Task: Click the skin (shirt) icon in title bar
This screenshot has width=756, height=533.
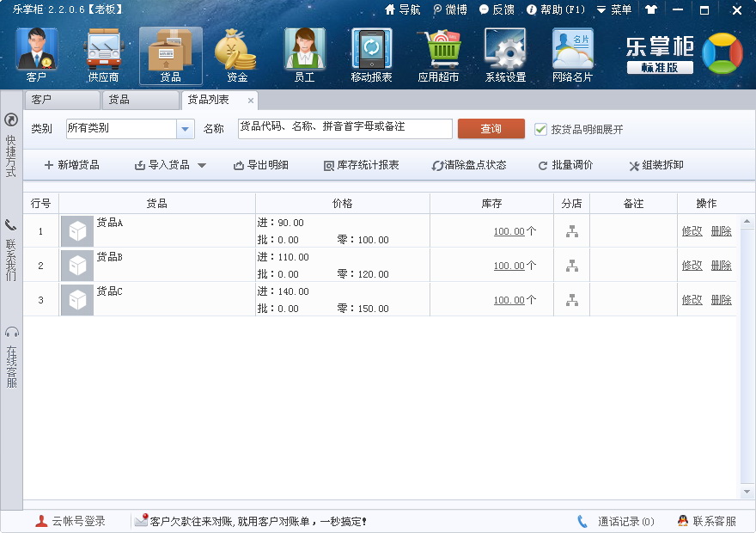Action: coord(651,9)
